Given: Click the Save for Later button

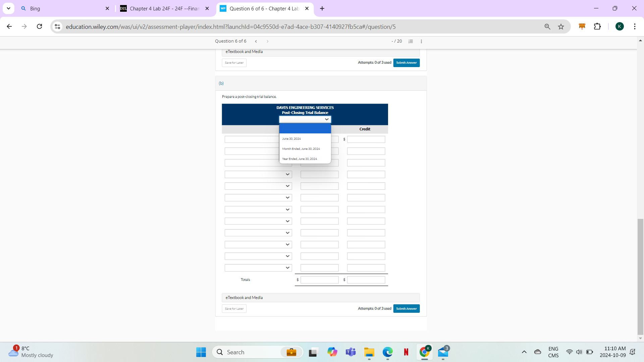Looking at the screenshot, I should pos(234,308).
